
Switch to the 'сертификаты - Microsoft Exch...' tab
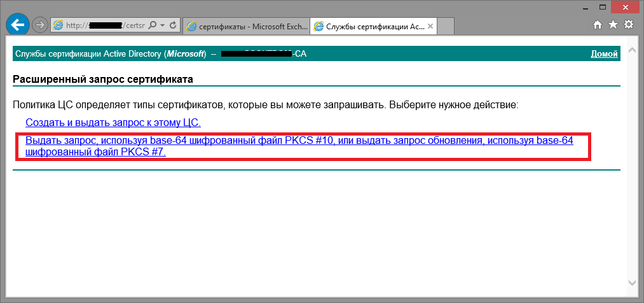coord(247,26)
